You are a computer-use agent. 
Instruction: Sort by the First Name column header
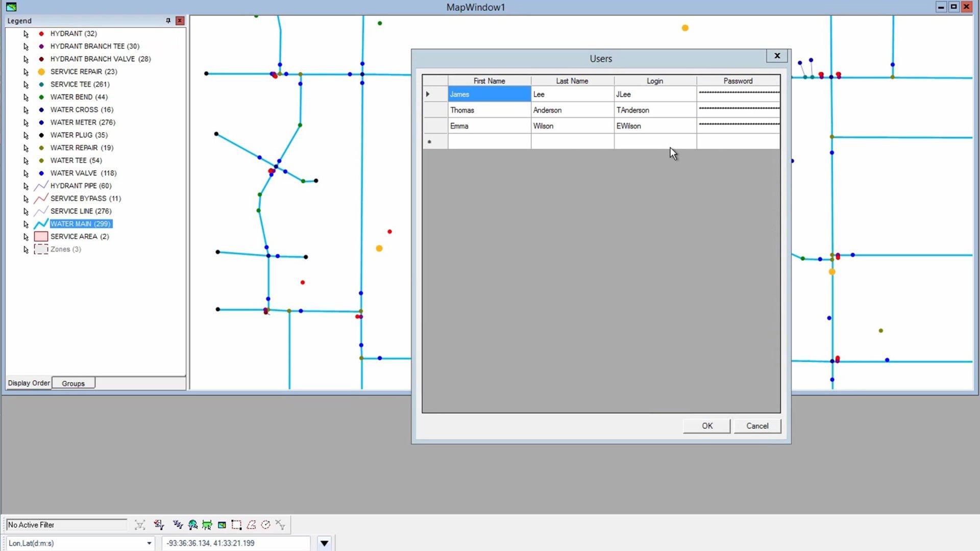click(x=489, y=81)
